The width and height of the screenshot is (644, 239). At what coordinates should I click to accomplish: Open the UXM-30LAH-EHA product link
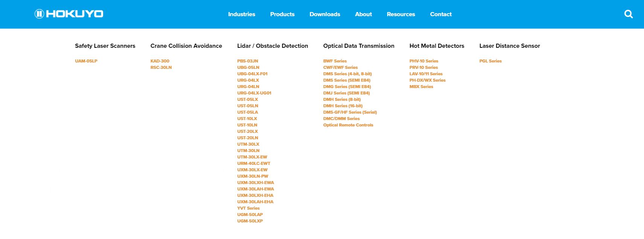[255, 202]
